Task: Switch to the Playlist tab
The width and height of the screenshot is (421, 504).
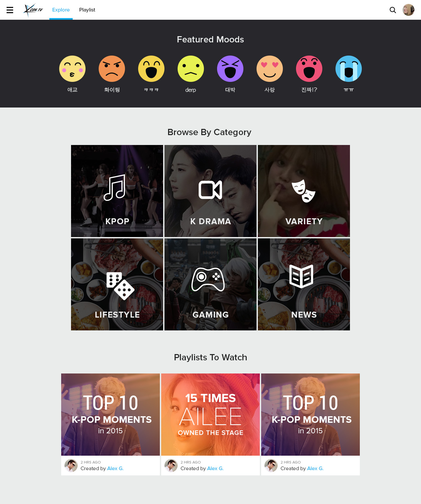Action: pos(87,10)
